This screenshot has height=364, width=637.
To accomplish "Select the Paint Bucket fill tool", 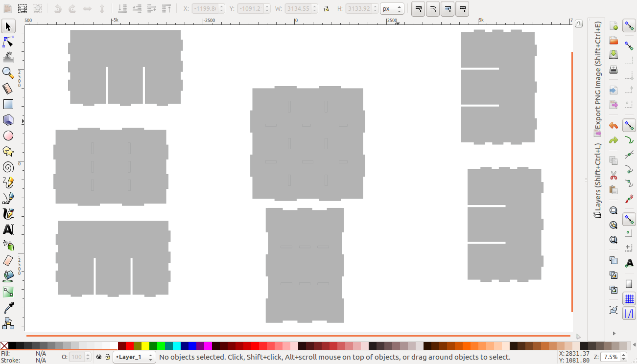I will pos(8,276).
